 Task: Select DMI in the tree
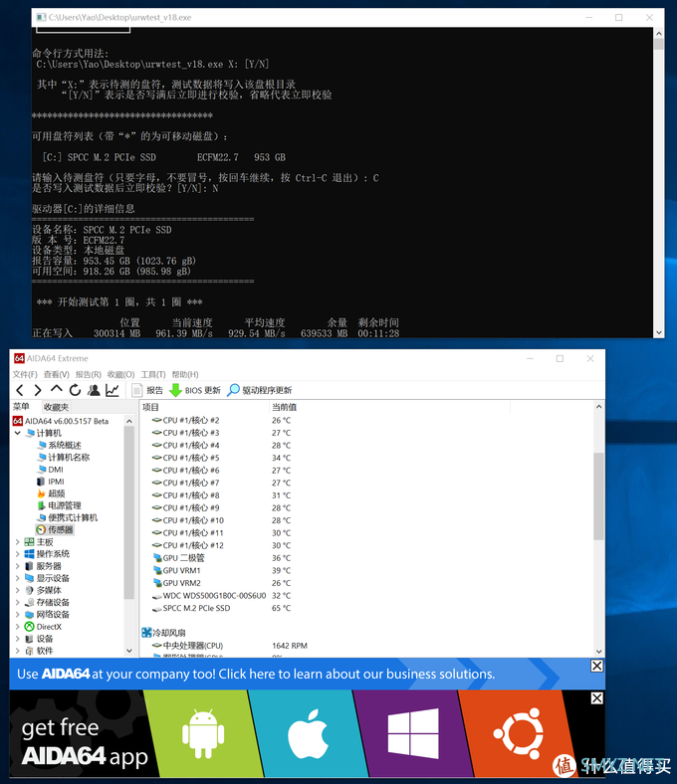(x=56, y=470)
